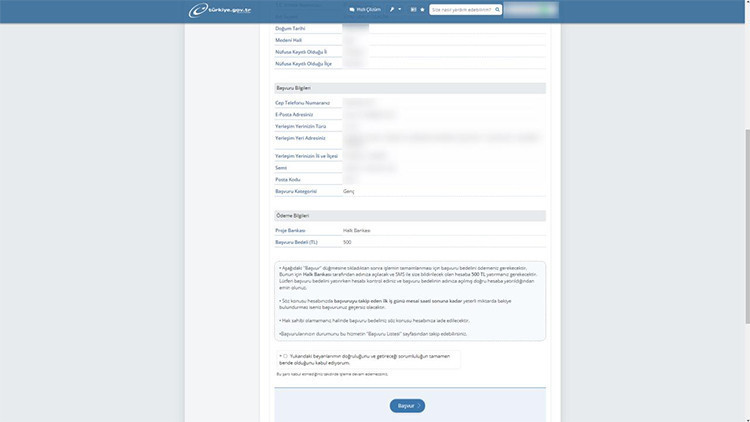The height and width of the screenshot is (422, 750).
Task: Click the magnifier search icon
Action: click(x=498, y=10)
